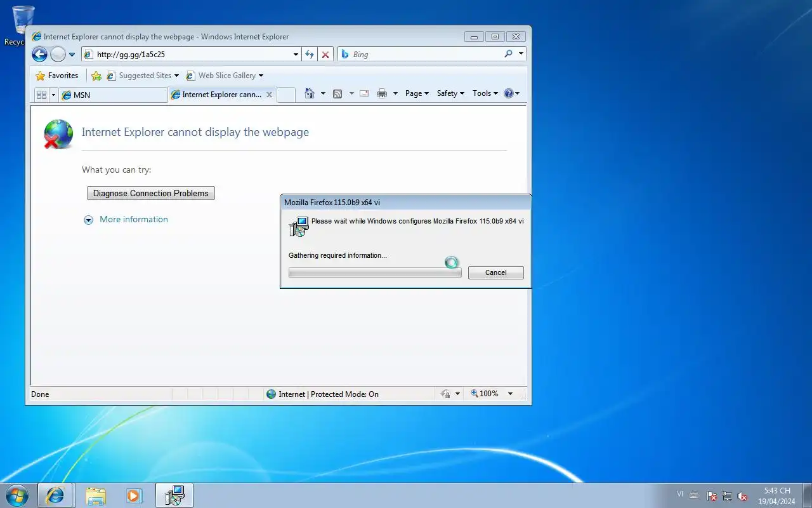The image size is (812, 508).
Task: Click the clock showing 5:43 CH
Action: pos(776,496)
